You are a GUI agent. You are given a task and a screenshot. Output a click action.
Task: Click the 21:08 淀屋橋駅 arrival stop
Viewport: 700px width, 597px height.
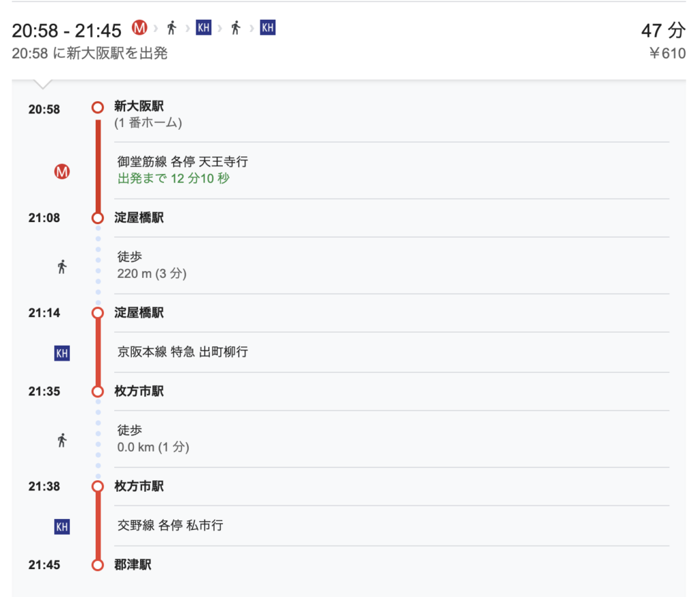pos(139,218)
